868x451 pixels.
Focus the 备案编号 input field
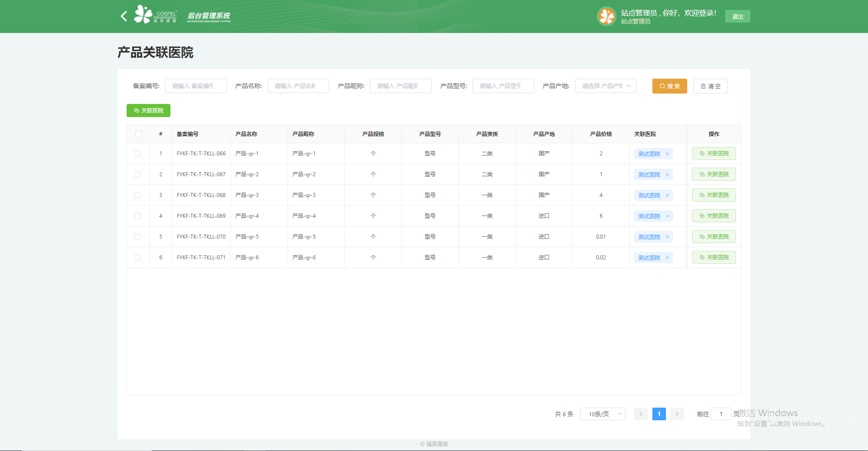[x=195, y=86]
